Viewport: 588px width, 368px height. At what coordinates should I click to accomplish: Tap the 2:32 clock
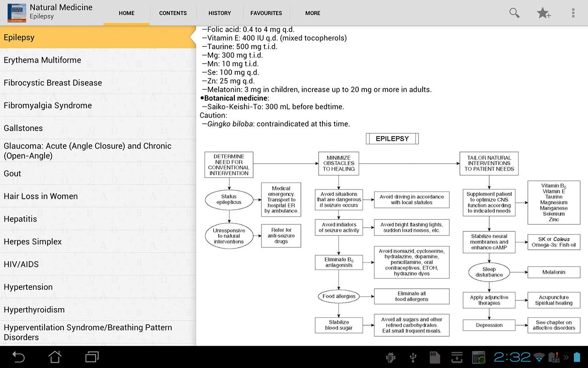512,357
